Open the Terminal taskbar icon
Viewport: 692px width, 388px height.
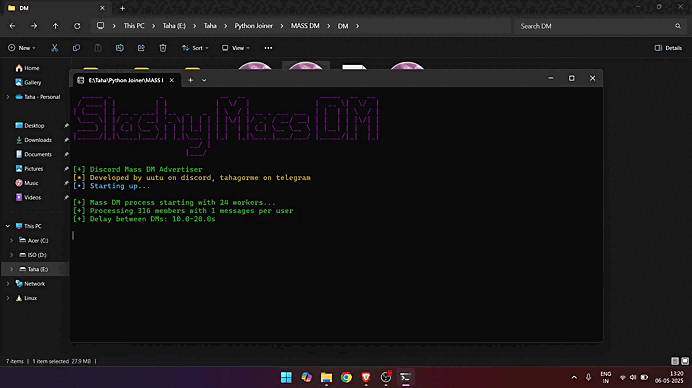coord(406,377)
